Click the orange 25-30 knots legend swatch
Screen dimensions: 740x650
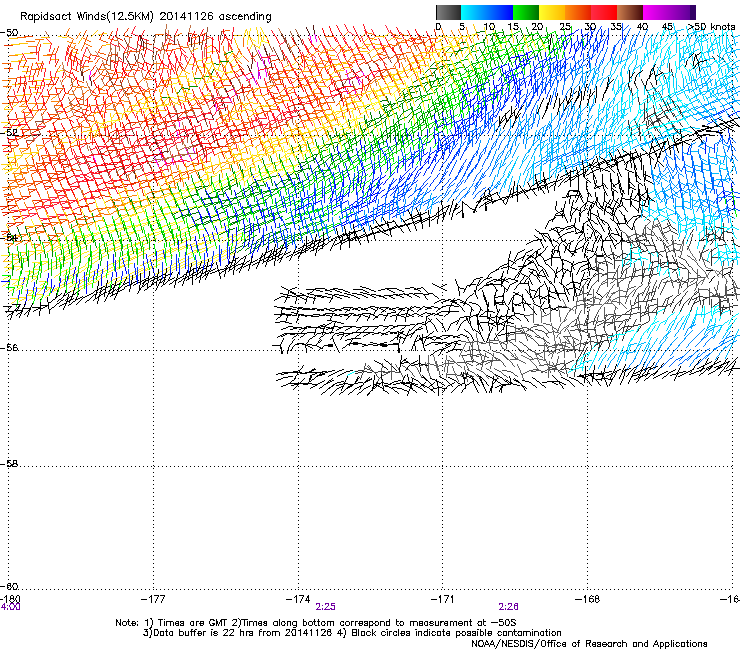pyautogui.click(x=578, y=12)
